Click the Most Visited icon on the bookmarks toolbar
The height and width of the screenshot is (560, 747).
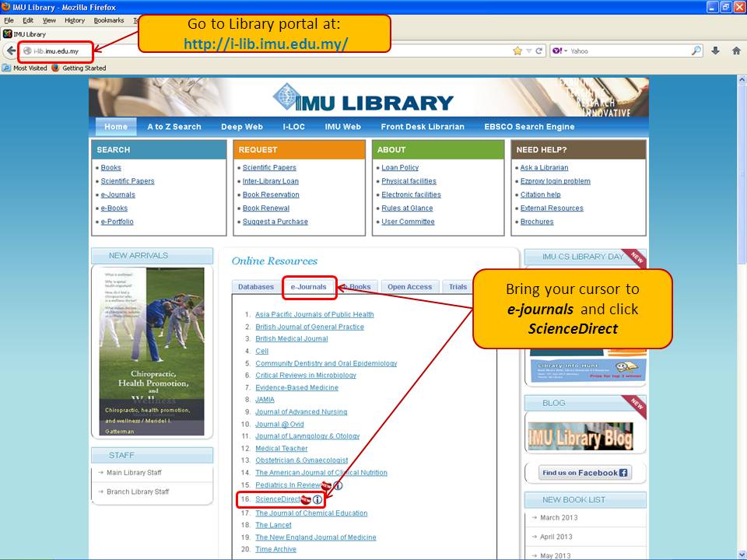click(x=6, y=68)
